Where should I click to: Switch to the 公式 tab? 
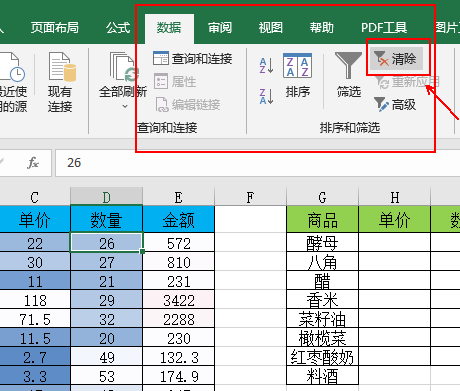tap(118, 28)
